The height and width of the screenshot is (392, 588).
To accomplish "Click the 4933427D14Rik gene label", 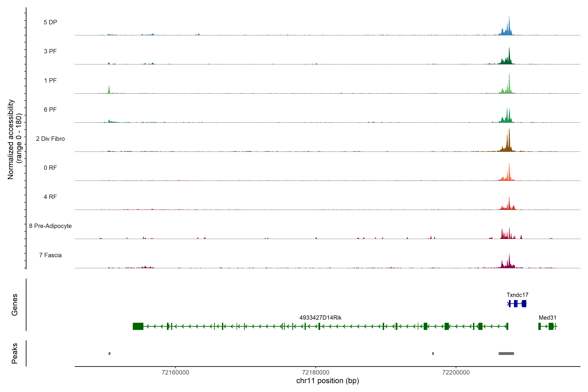I will 320,318.
